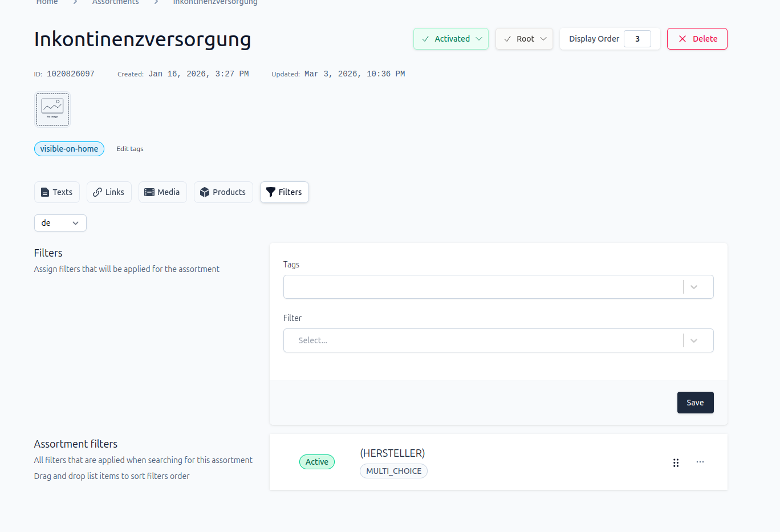Click the Delete button

(697, 39)
